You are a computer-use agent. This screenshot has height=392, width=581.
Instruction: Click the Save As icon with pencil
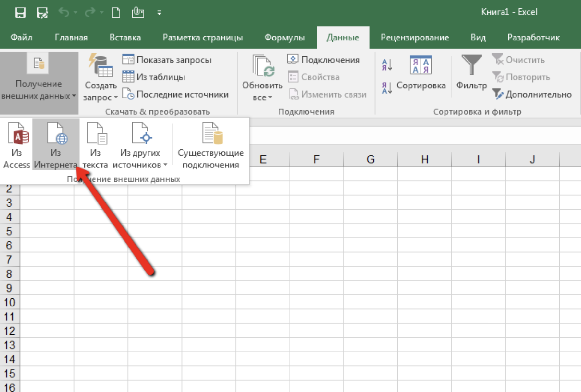pos(42,13)
